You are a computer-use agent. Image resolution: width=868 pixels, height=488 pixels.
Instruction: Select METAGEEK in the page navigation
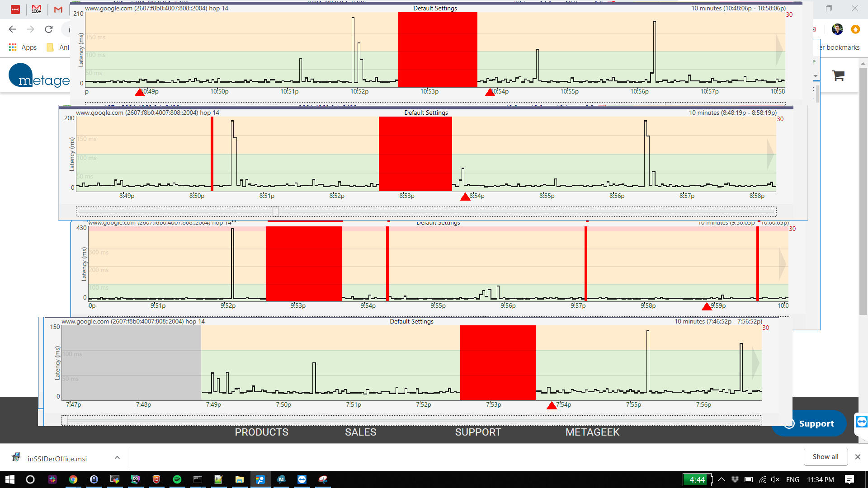(x=592, y=432)
